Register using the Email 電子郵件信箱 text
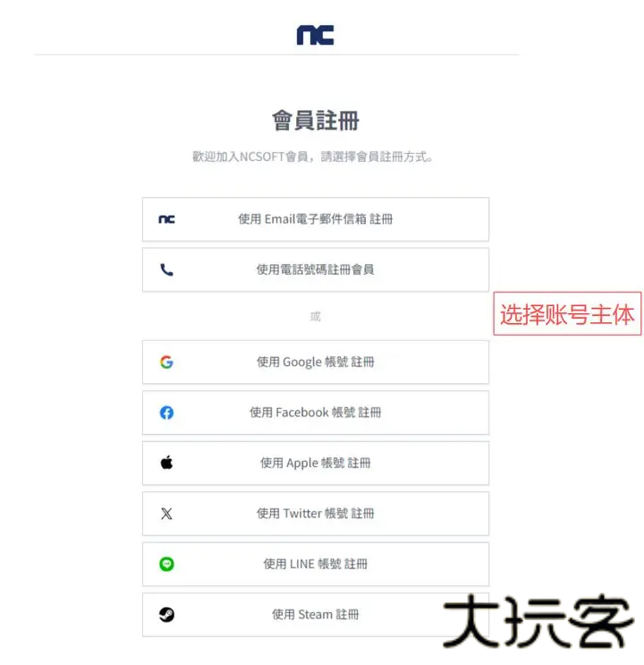 click(315, 219)
